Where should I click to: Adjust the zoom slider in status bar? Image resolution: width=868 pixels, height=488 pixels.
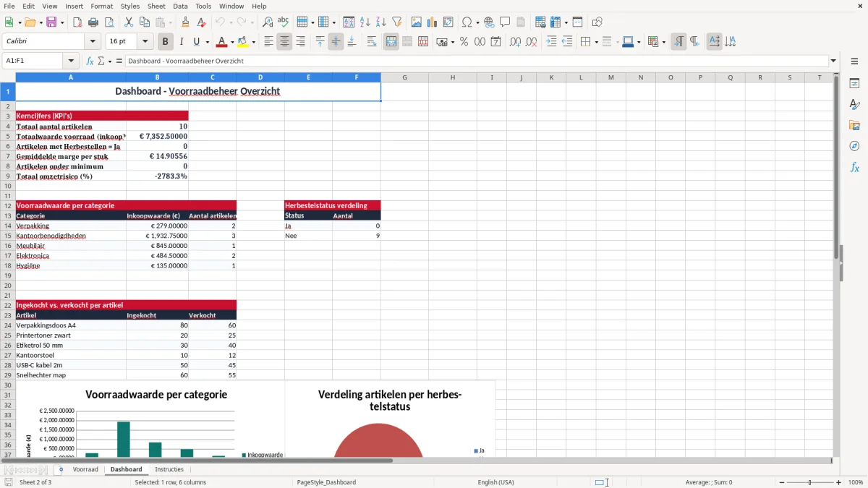[x=809, y=482]
